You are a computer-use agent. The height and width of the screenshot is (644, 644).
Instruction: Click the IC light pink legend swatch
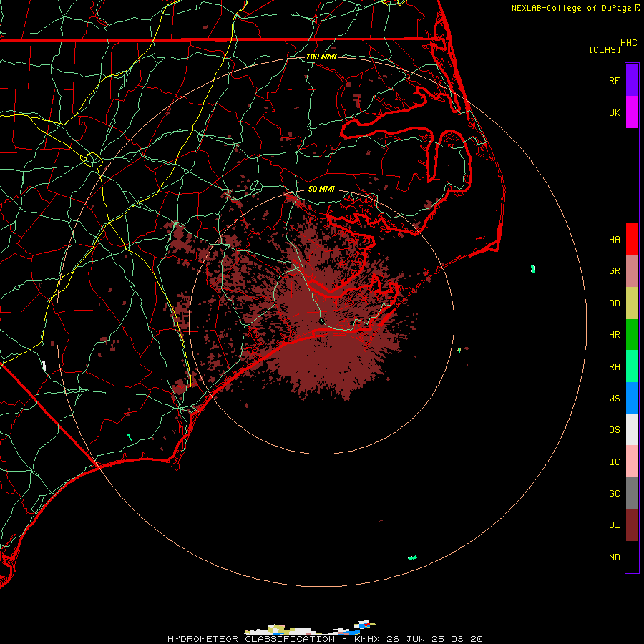[x=632, y=462]
